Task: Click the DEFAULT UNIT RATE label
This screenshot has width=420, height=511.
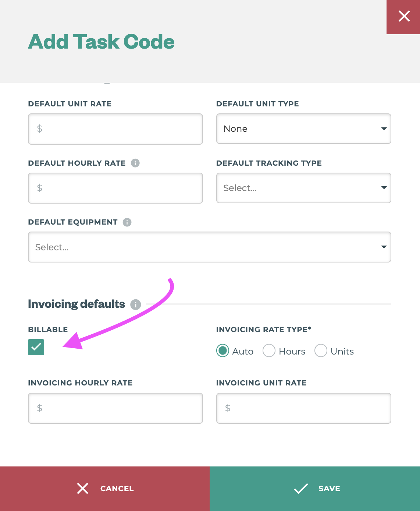Action: [70, 104]
